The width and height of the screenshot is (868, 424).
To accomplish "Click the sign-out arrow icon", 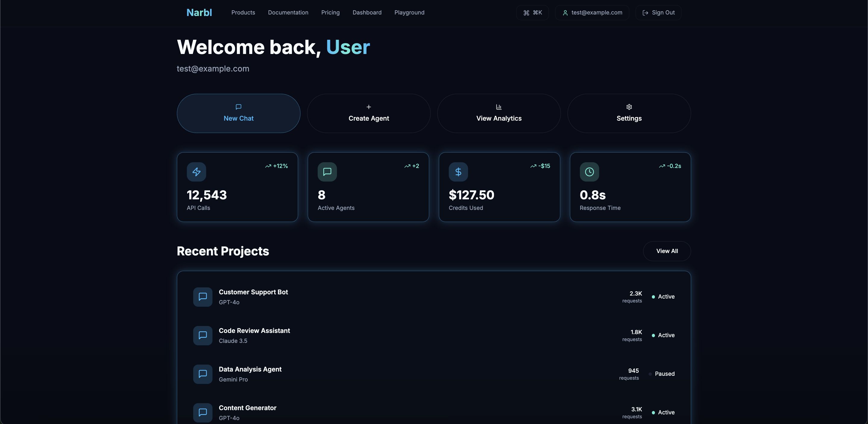I will pos(645,12).
